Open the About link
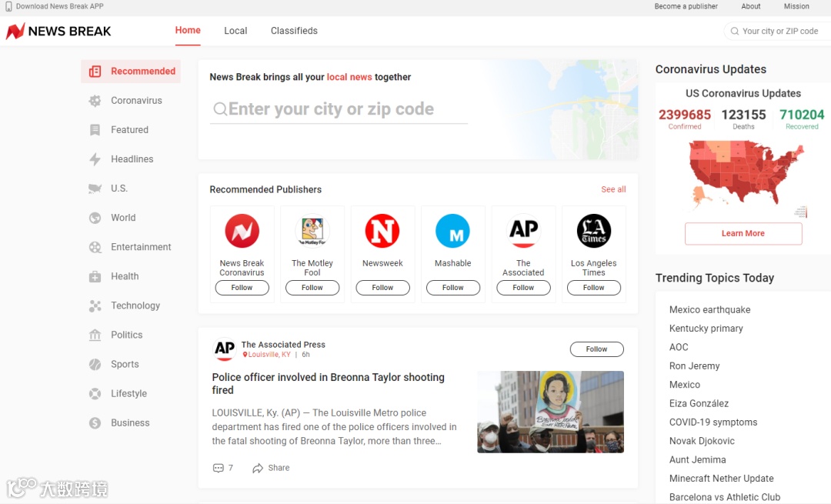The height and width of the screenshot is (504, 831). click(x=750, y=6)
